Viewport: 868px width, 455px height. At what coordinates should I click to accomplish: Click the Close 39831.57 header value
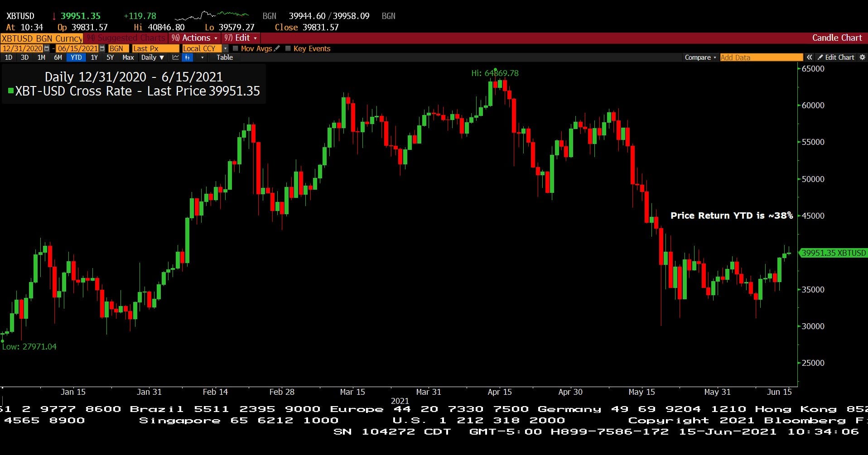click(x=307, y=27)
